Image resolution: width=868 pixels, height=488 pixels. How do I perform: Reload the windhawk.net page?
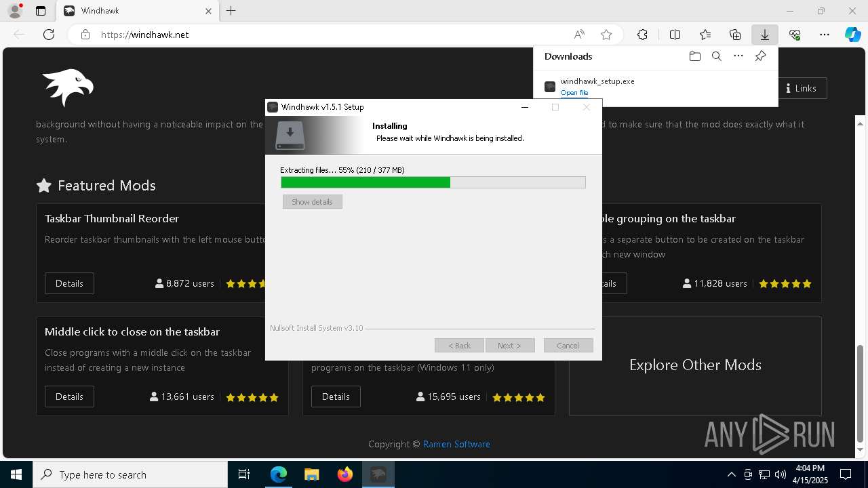point(49,35)
